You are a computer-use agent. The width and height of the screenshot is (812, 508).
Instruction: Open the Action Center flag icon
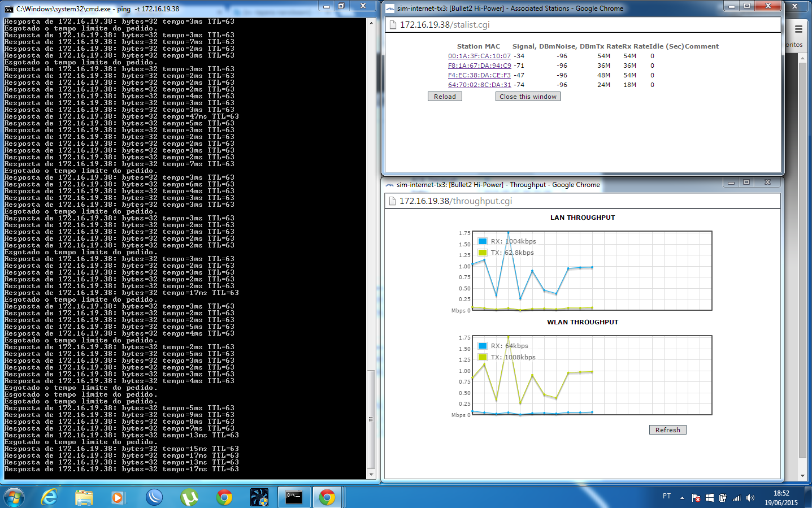696,498
